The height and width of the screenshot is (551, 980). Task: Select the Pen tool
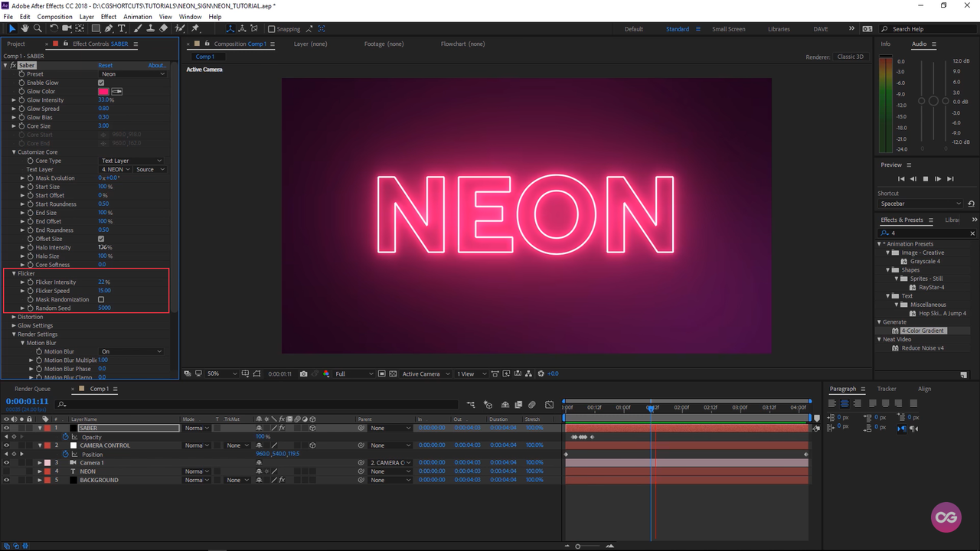pos(110,29)
